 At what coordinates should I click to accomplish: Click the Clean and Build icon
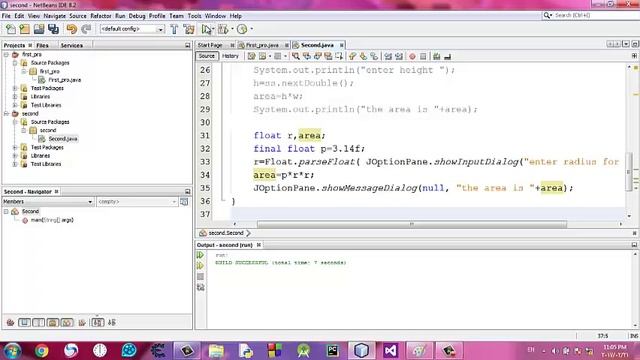[x=189, y=29]
